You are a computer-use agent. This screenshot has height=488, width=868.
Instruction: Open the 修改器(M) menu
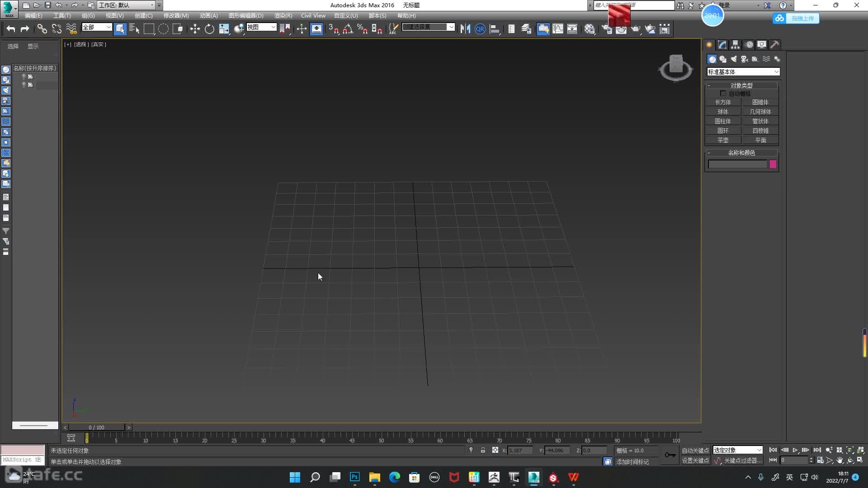pos(176,15)
